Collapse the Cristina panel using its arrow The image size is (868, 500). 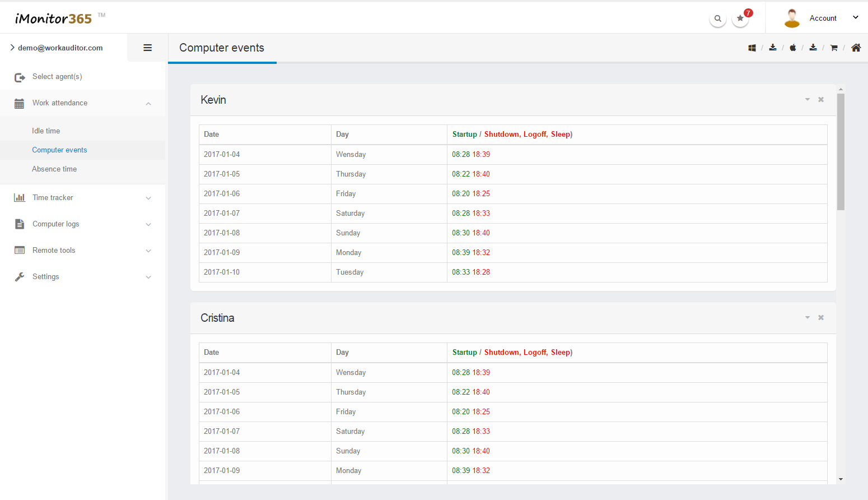pyautogui.click(x=808, y=318)
